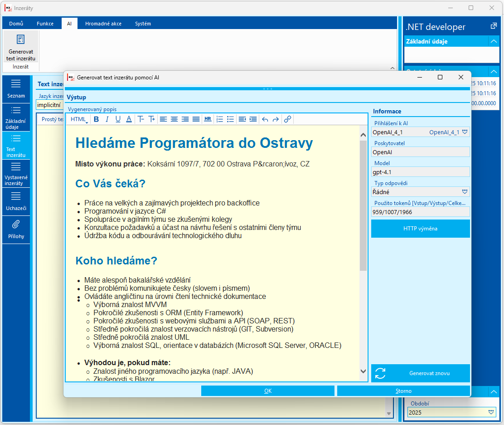504x425 pixels.
Task: Insert a bulleted list
Action: 230,119
